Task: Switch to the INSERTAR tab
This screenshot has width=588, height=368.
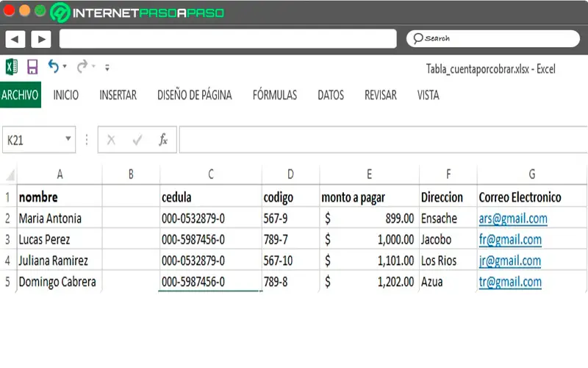Action: 118,95
